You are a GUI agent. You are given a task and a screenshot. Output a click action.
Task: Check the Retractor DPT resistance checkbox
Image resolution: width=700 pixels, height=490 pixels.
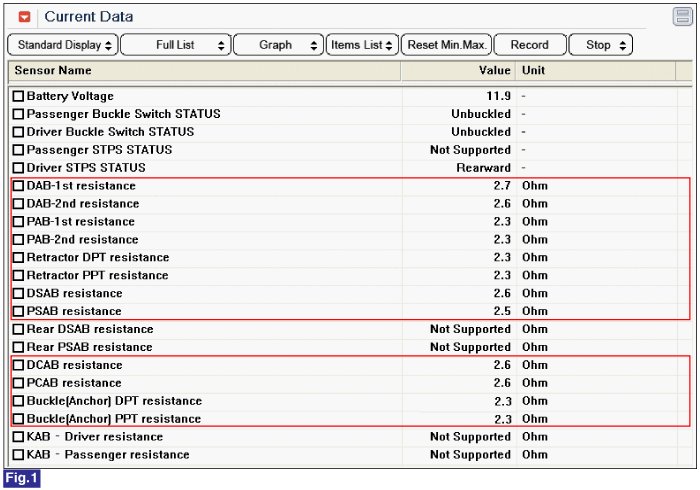click(18, 258)
